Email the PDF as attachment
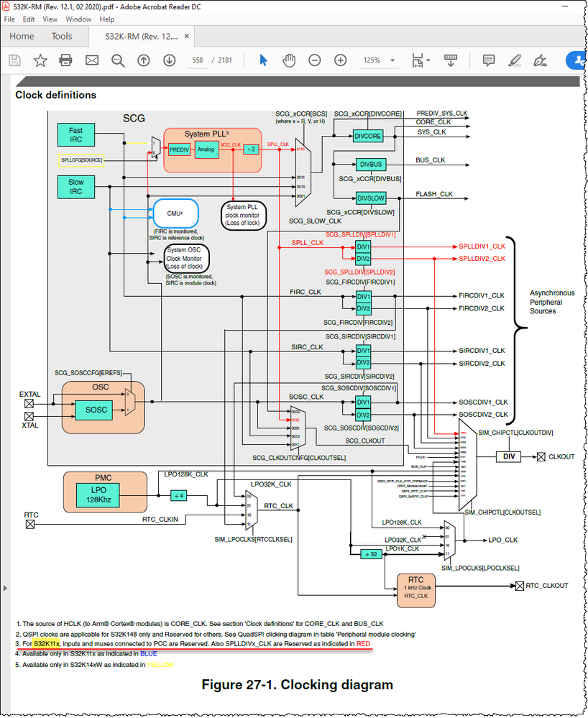This screenshot has height=718, width=588. coord(91,60)
